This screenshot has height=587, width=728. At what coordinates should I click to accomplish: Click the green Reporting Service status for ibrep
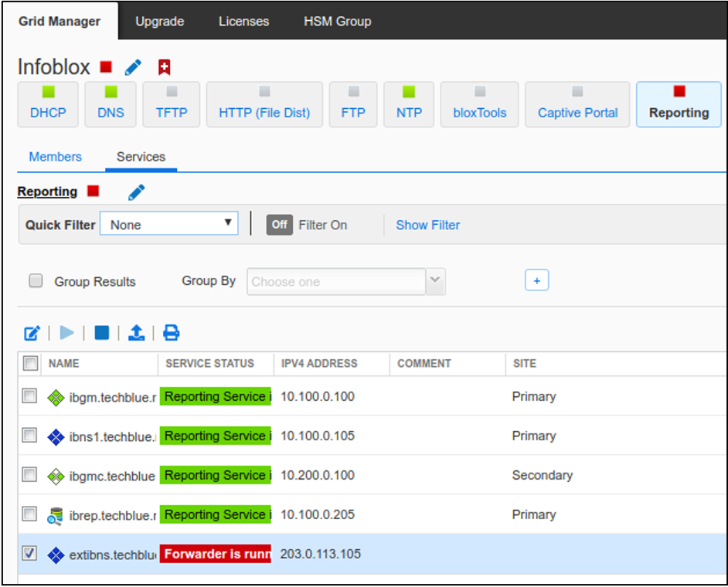point(216,514)
